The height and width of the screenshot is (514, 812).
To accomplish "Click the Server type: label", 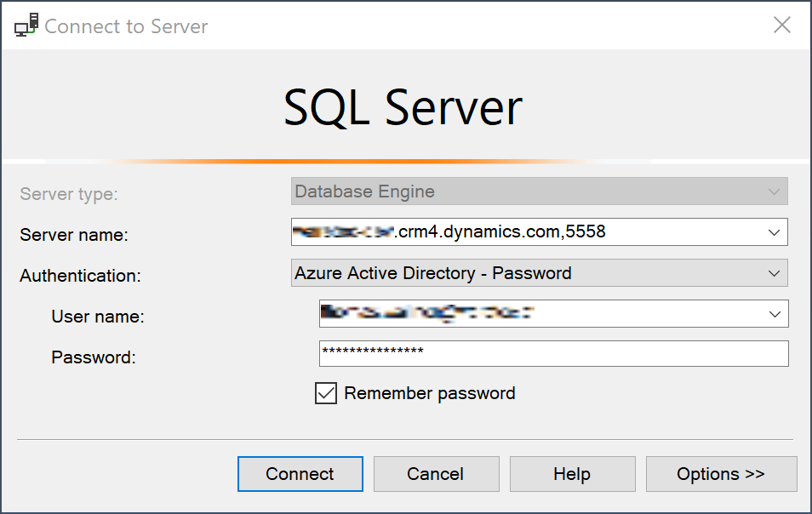I will (69, 194).
